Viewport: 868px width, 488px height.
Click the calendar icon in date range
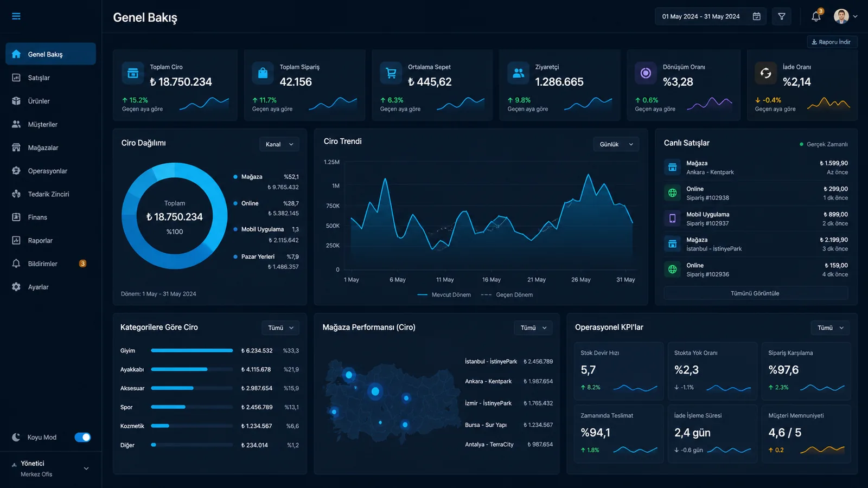point(756,16)
